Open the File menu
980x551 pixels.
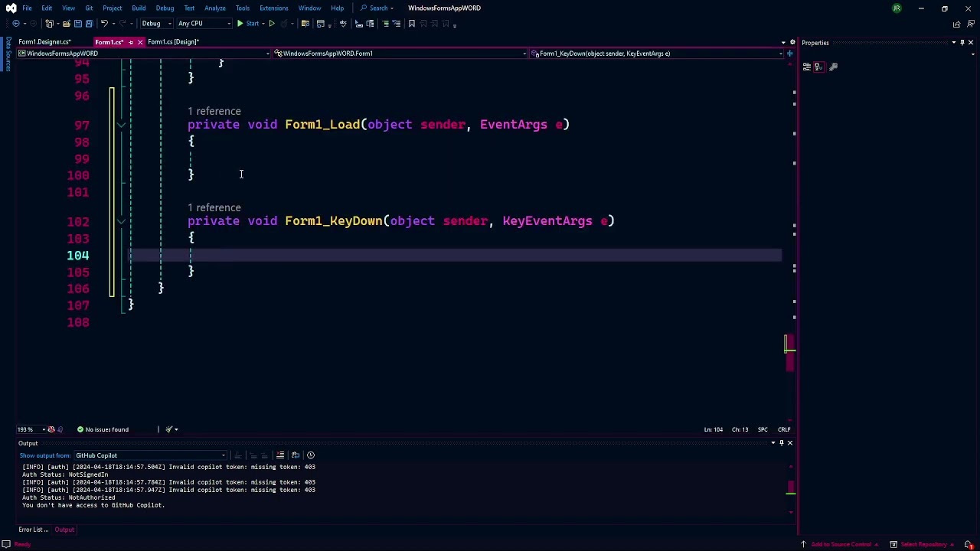pyautogui.click(x=27, y=8)
